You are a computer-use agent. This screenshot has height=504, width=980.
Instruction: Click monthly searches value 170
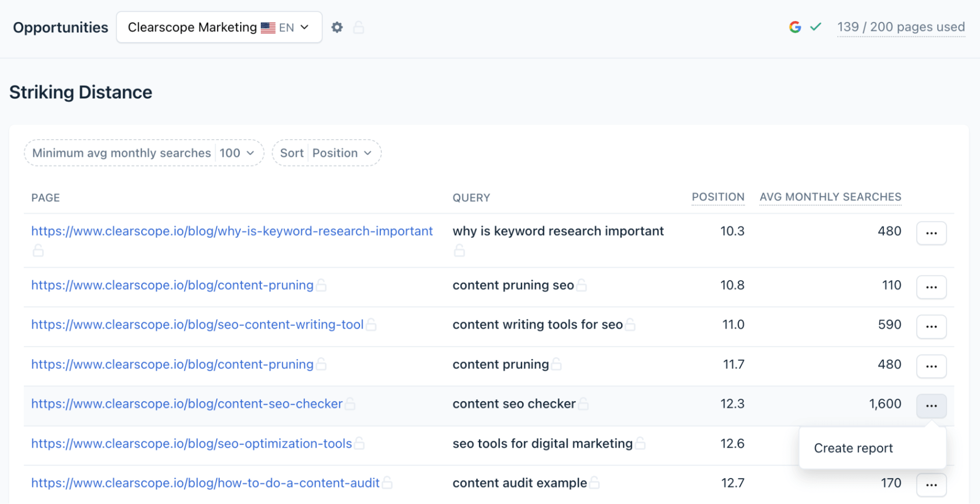[x=891, y=483]
